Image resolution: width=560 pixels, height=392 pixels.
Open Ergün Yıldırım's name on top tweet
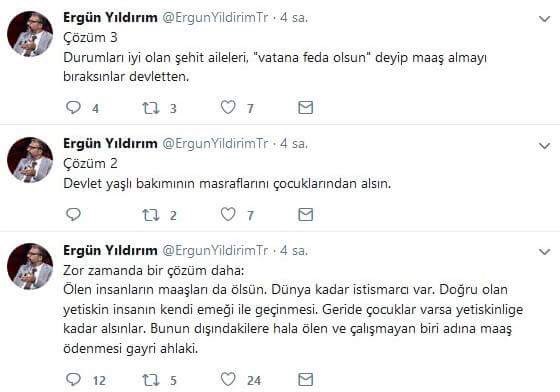point(110,17)
